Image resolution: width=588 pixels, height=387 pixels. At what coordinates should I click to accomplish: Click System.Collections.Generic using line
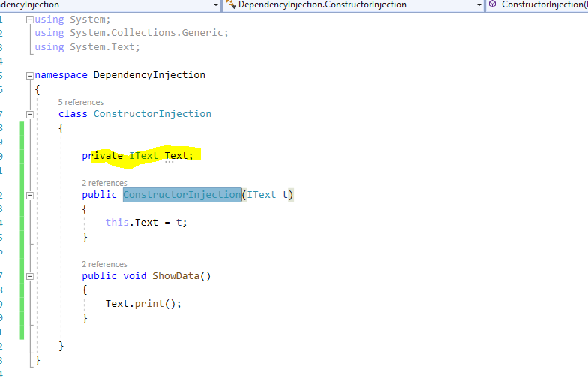[131, 33]
